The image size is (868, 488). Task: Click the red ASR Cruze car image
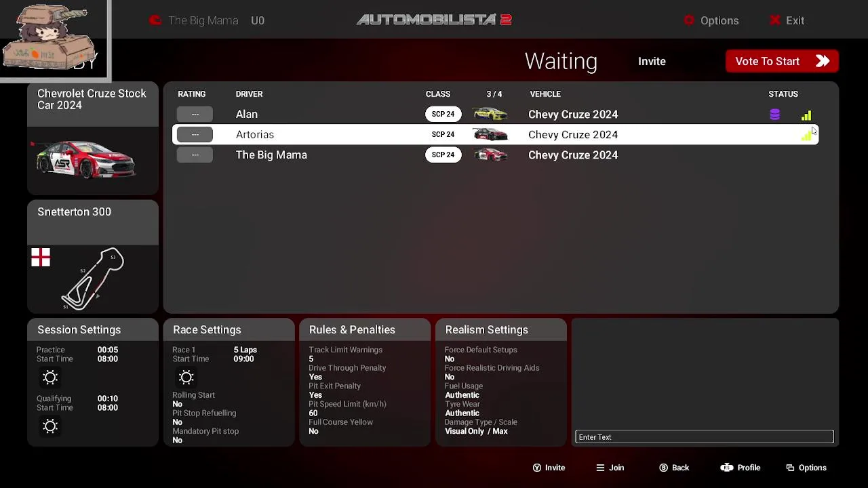[85, 160]
